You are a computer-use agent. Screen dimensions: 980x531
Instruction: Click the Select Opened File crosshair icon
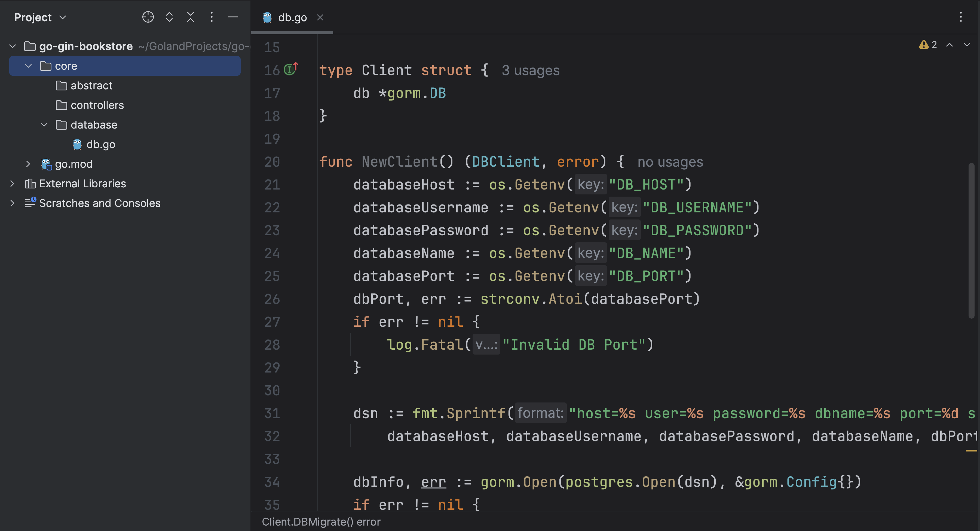click(x=148, y=17)
